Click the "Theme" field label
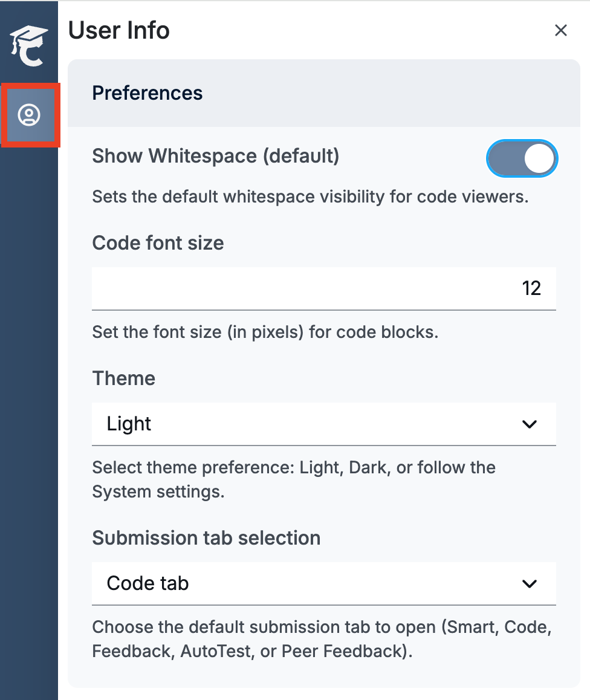Viewport: 590px width, 700px height. [124, 378]
